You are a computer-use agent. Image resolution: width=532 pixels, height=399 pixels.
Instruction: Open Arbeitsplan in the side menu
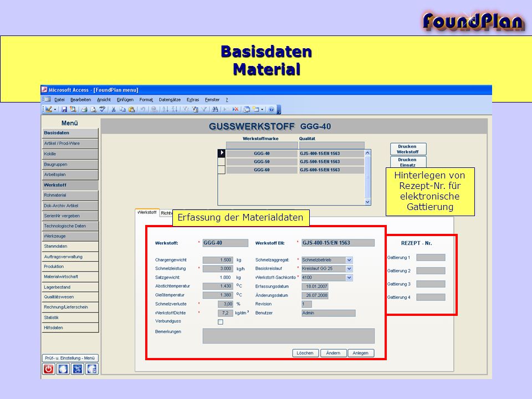pyautogui.click(x=70, y=175)
